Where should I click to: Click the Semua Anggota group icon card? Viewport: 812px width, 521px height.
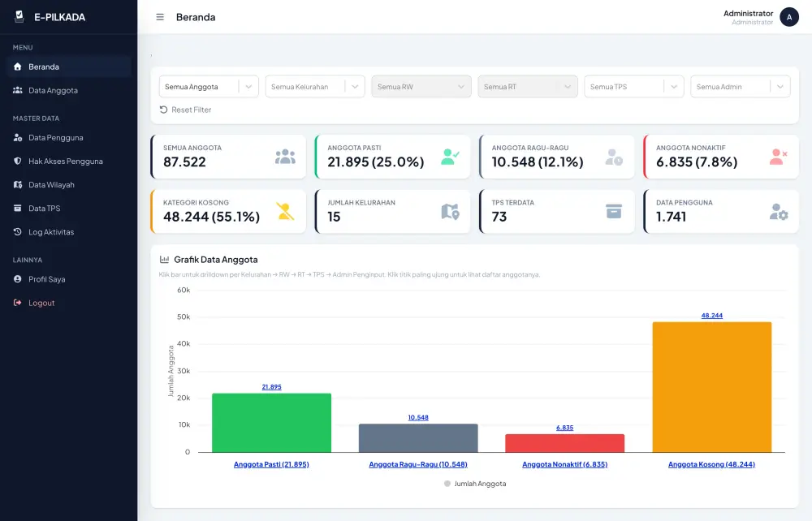[285, 157]
